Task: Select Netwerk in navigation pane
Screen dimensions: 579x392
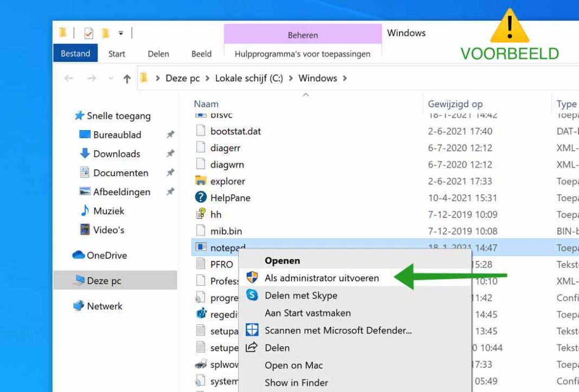Action: [x=105, y=306]
